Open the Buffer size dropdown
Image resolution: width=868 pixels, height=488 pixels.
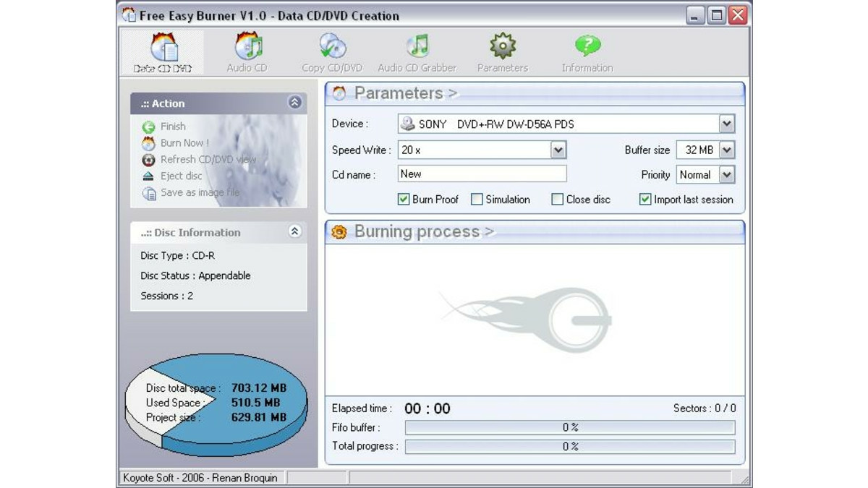tap(728, 150)
